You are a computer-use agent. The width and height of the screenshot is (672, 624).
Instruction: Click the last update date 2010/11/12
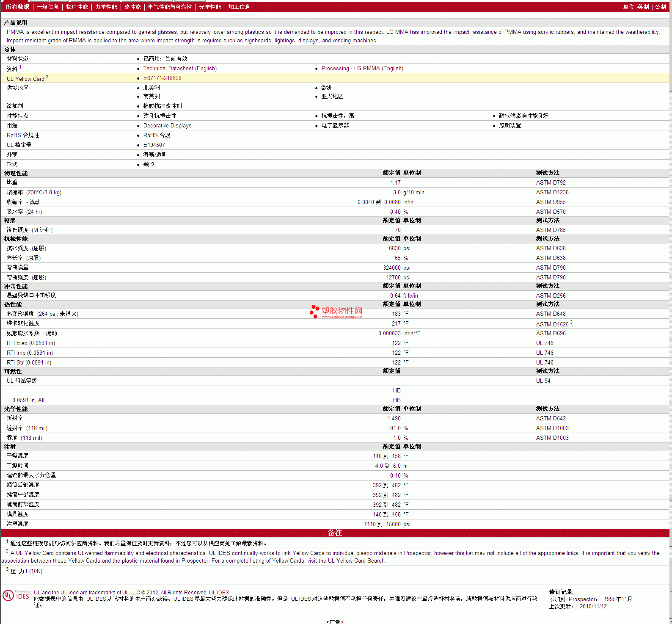pyautogui.click(x=593, y=606)
